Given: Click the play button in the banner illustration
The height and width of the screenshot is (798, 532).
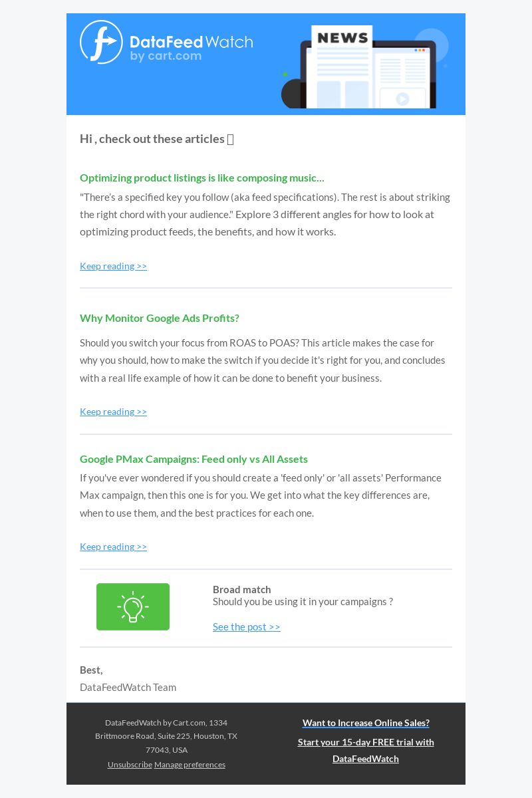Looking at the screenshot, I should click(x=402, y=99).
